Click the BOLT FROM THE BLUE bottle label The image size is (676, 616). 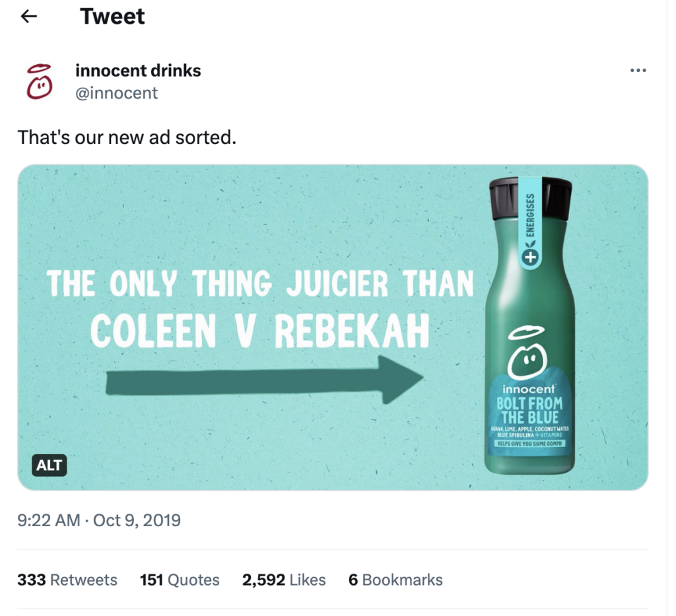(529, 411)
